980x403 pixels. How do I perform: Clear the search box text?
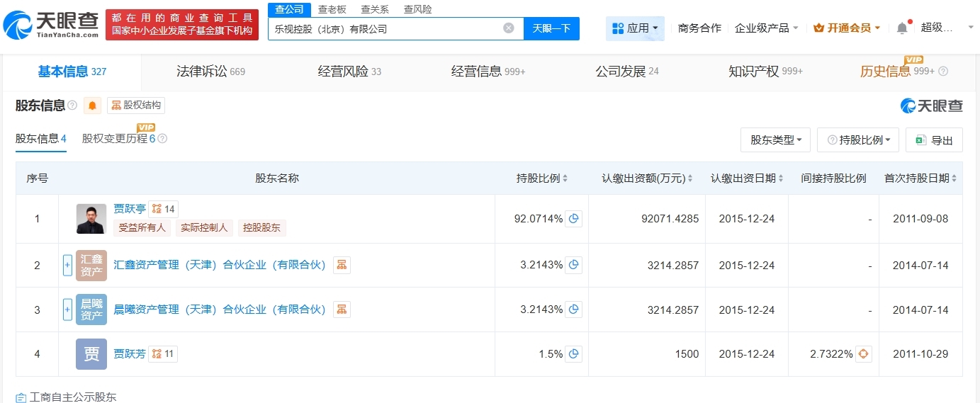tap(509, 28)
